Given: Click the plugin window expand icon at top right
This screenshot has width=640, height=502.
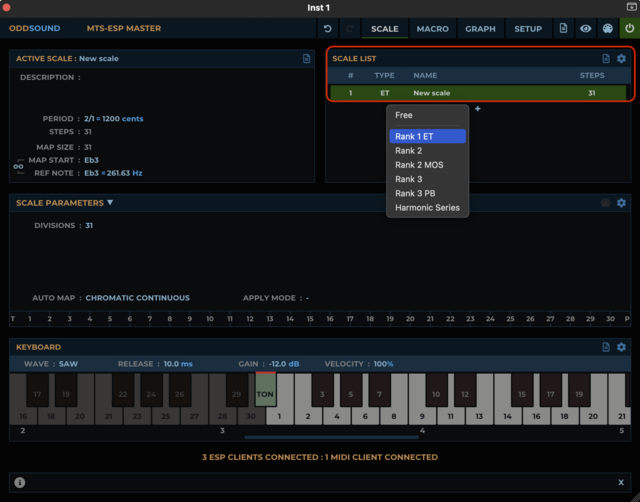Looking at the screenshot, I should 631,7.
